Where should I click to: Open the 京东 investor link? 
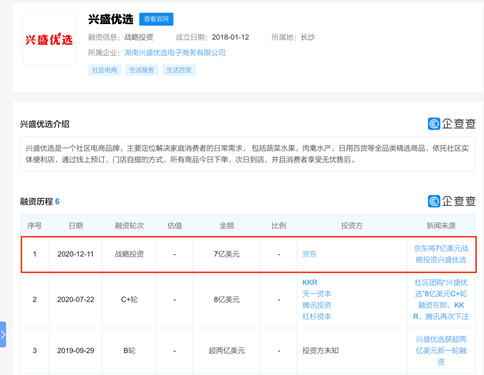tap(309, 254)
